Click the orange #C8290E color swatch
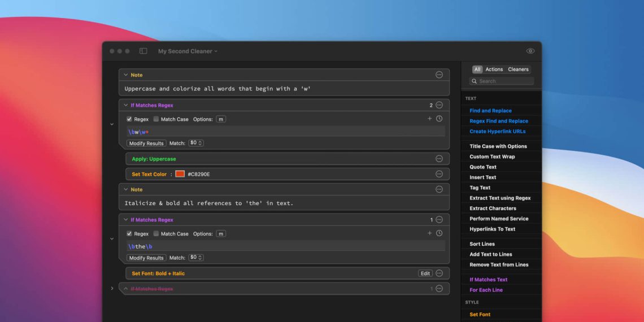 (x=180, y=174)
